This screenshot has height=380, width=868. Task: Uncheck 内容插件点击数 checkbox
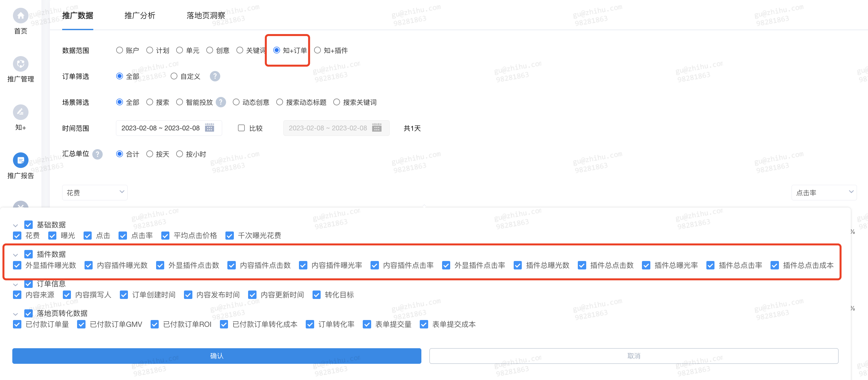232,265
